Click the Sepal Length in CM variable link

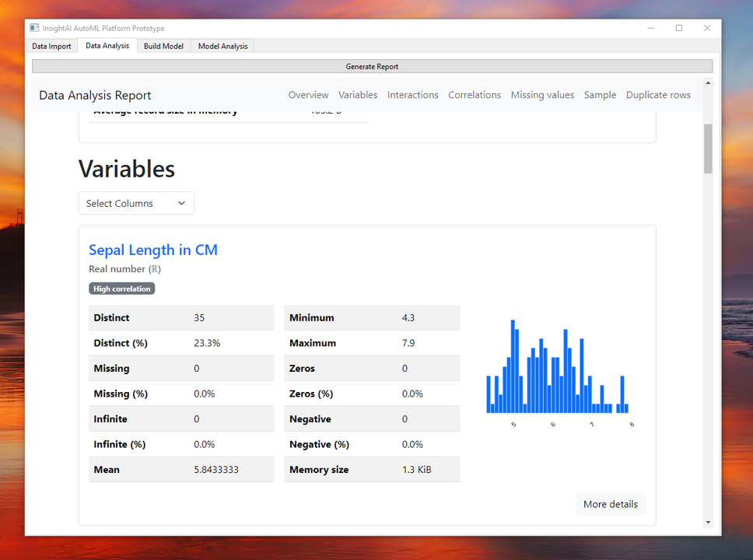pos(152,250)
